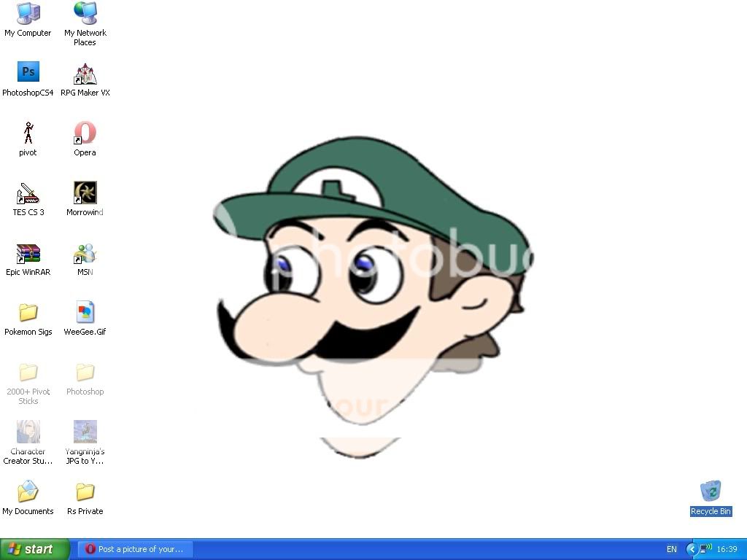Open Yangninja's JPG to Y converter

[85, 430]
